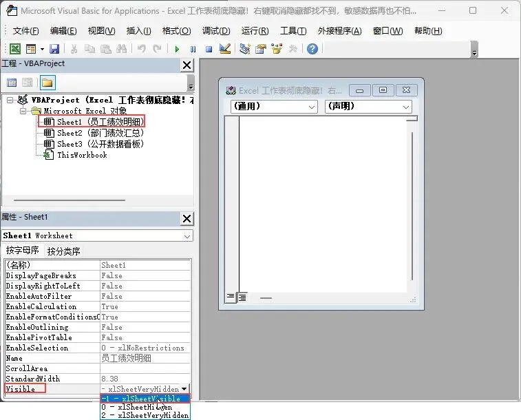Open the 窗口(W) menu
This screenshot has width=521, height=420.
tap(387, 31)
